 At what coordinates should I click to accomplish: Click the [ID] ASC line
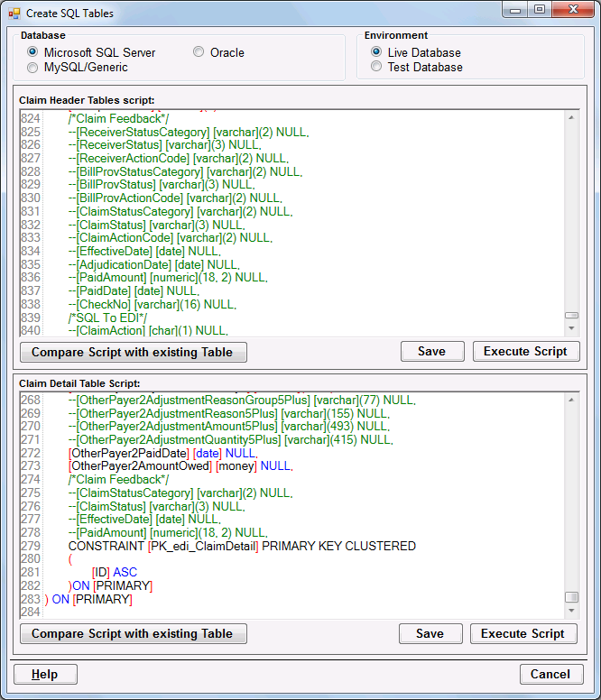(115, 572)
